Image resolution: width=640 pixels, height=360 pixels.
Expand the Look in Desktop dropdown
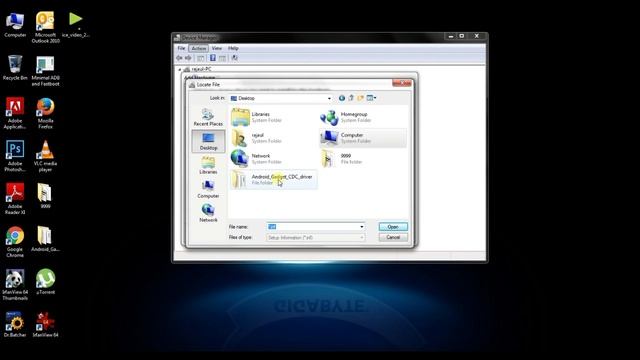(x=329, y=98)
